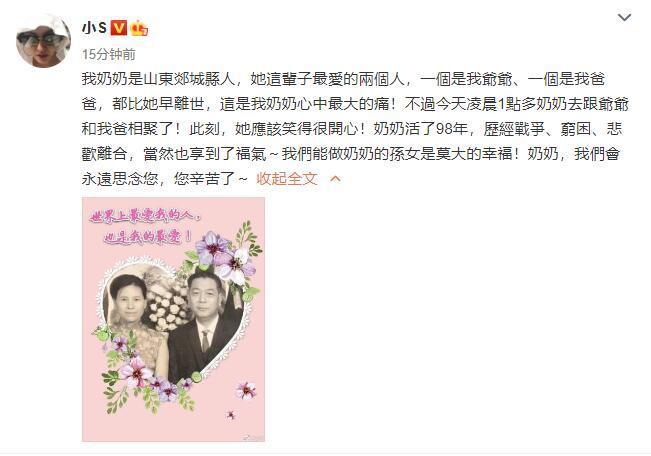
Task: Click post line mentioning 山東郯城縣人
Action: point(343,79)
